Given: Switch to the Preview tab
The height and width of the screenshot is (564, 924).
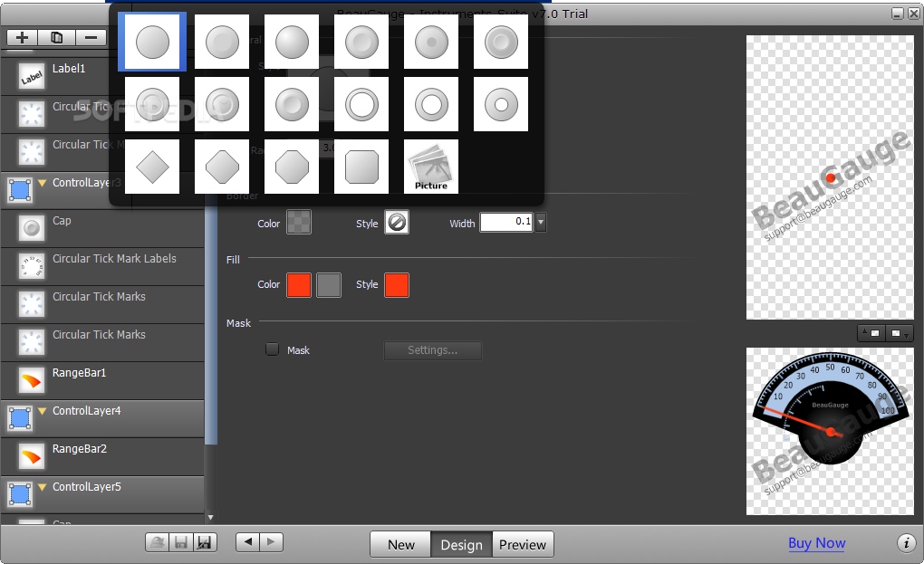Looking at the screenshot, I should coord(523,545).
